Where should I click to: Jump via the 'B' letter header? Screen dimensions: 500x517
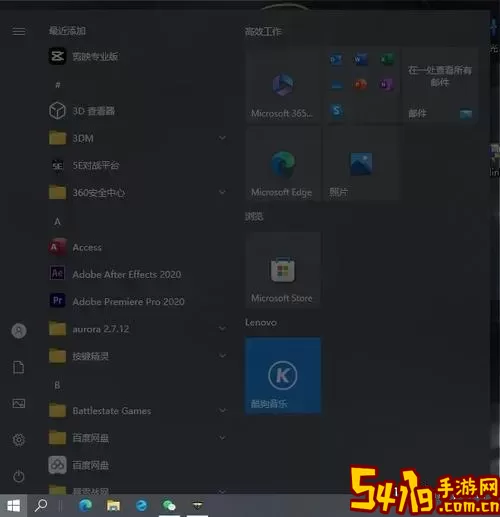coord(57,385)
